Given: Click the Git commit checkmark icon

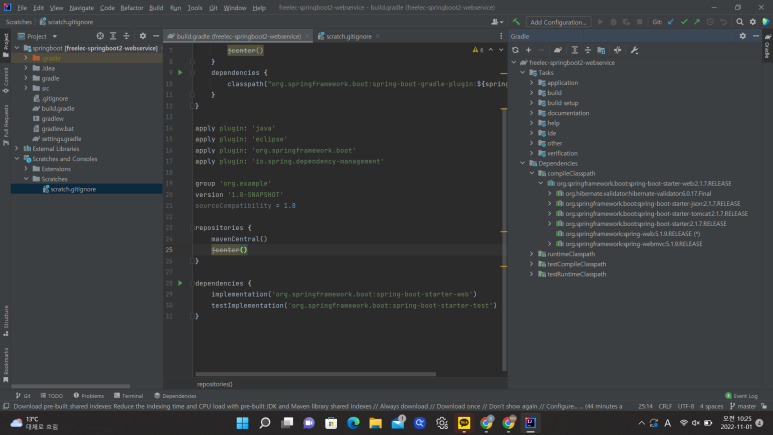Looking at the screenshot, I should pos(684,22).
